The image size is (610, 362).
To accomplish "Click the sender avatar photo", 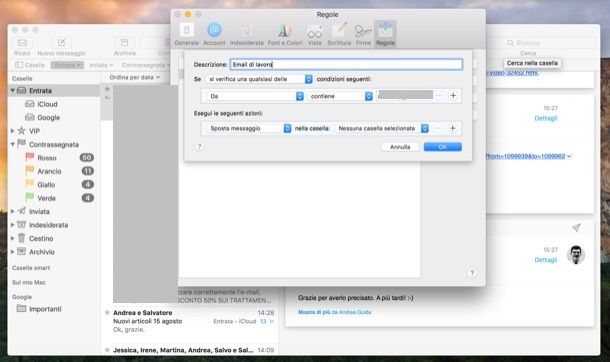I will click(x=576, y=255).
